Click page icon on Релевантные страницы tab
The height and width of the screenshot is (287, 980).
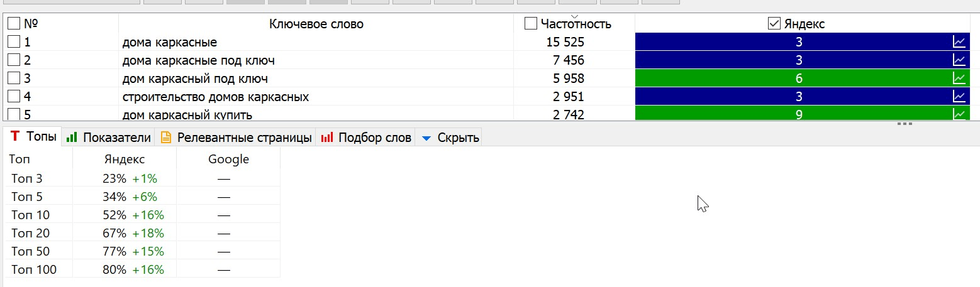(166, 137)
